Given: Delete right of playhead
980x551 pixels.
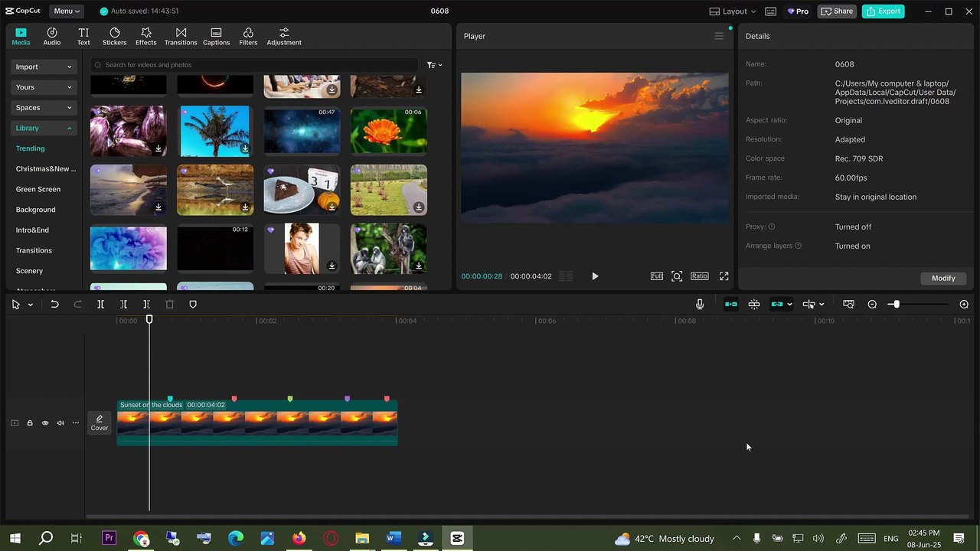Looking at the screenshot, I should click(146, 305).
